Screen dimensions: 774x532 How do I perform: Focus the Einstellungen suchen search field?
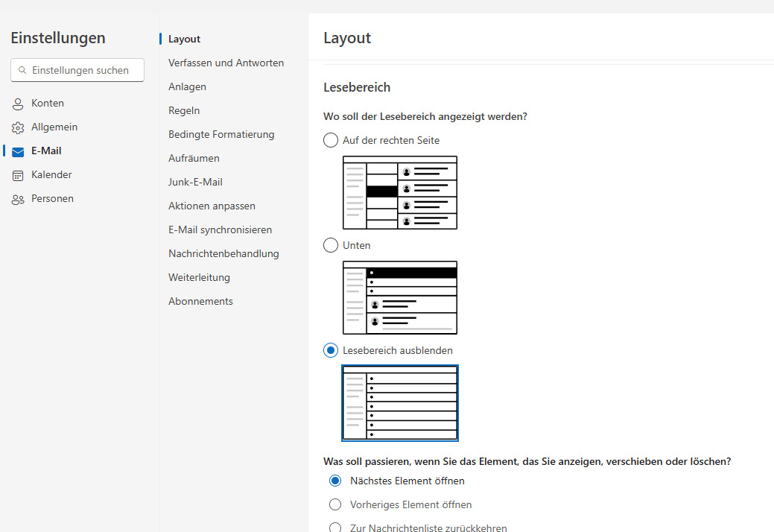[x=77, y=70]
